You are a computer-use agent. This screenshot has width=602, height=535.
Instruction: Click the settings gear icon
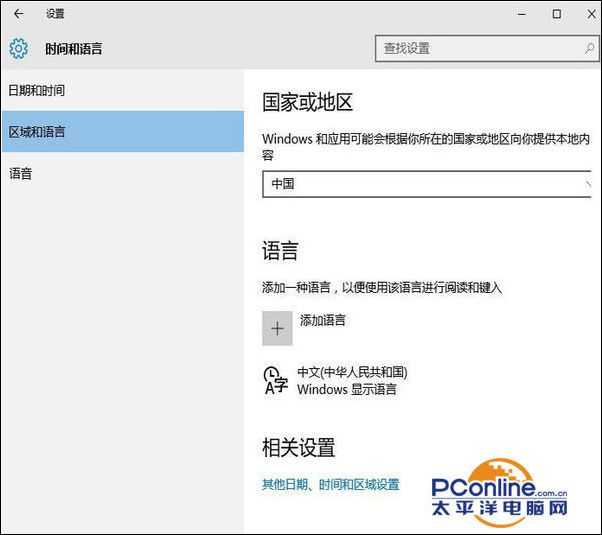point(18,48)
